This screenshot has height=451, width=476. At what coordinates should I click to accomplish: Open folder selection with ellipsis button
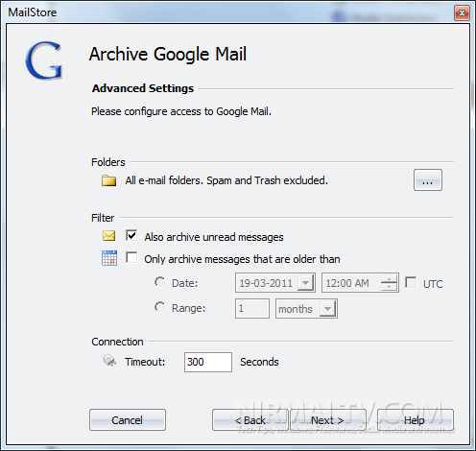pos(428,180)
